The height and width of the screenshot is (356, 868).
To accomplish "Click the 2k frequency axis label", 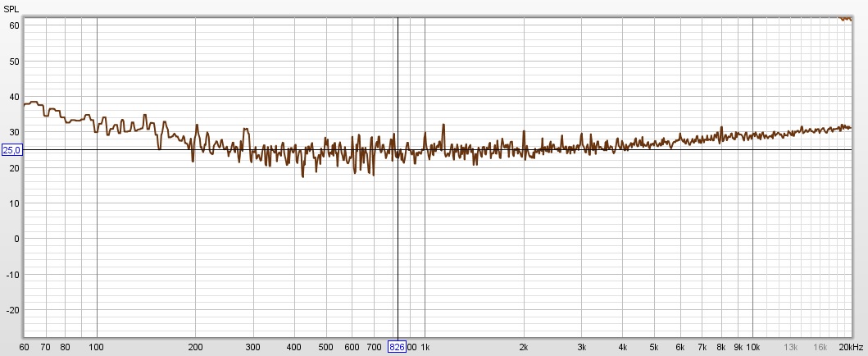I will pyautogui.click(x=524, y=347).
